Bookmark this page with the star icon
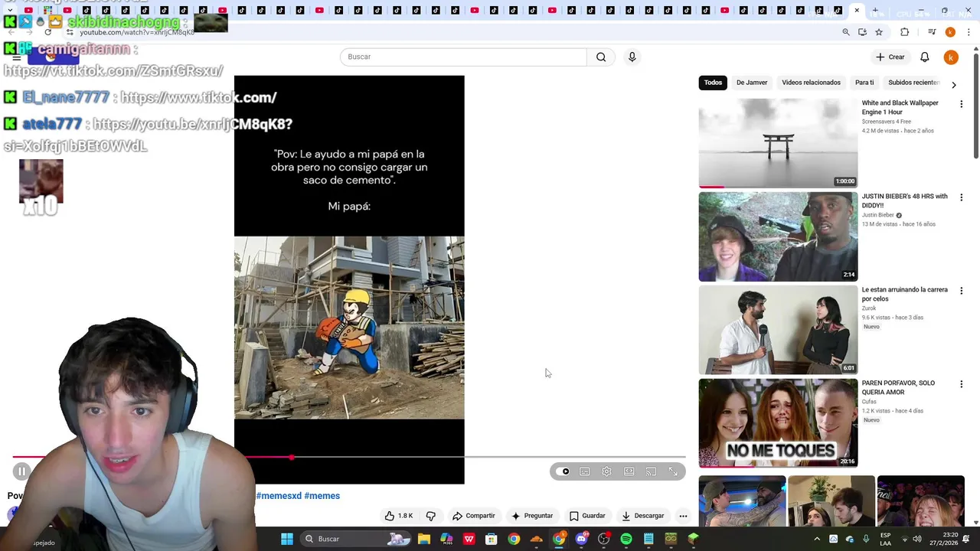The width and height of the screenshot is (980, 551). click(879, 32)
